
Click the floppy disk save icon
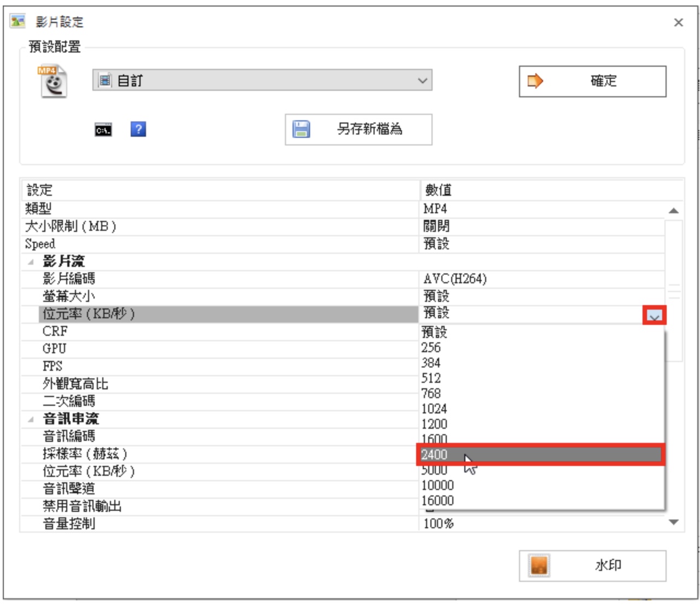tap(301, 129)
